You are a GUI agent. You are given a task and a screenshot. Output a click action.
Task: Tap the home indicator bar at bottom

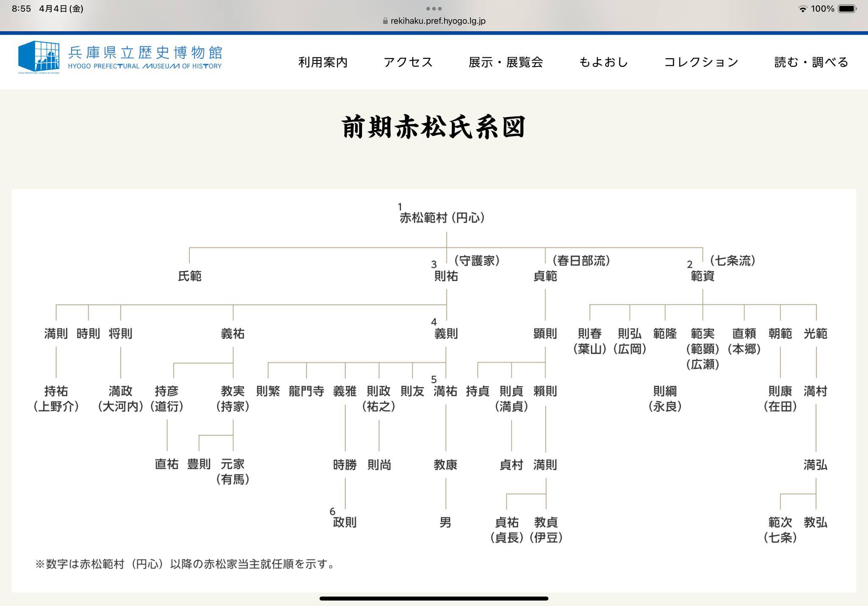(x=434, y=598)
